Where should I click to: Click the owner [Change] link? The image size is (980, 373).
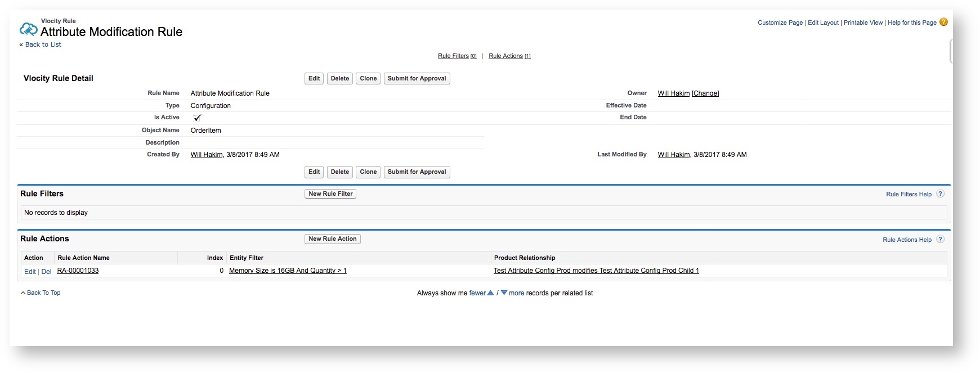coord(705,93)
